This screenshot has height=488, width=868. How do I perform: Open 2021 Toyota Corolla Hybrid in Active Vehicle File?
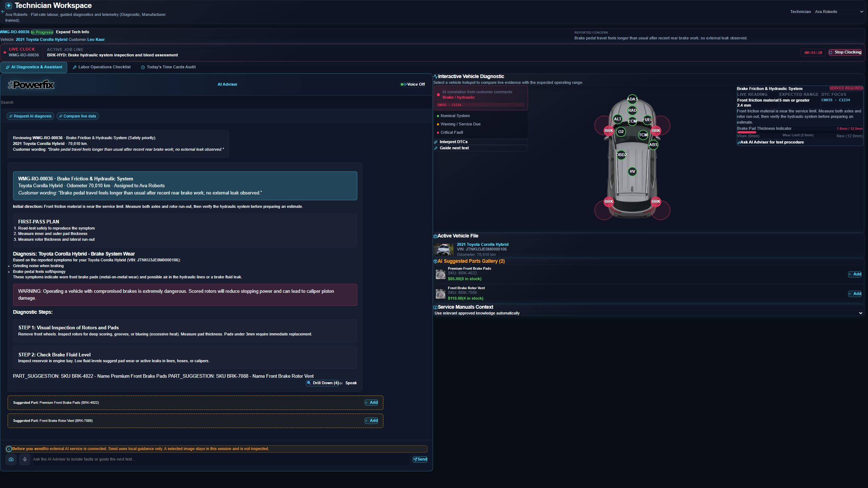coord(482,244)
